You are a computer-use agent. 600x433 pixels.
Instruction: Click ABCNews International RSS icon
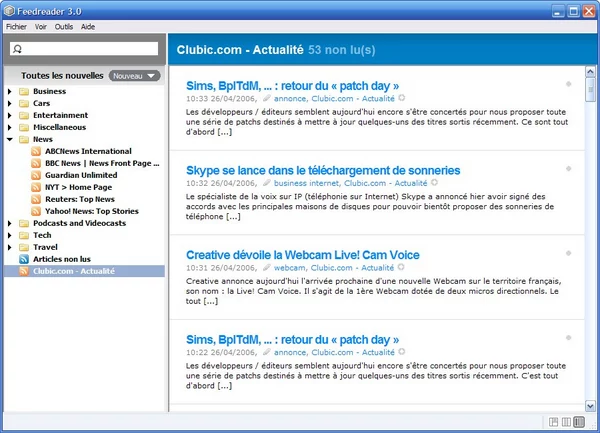(x=36, y=151)
